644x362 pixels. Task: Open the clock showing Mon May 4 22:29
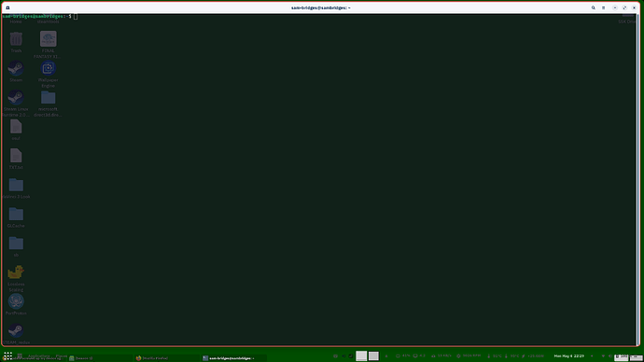point(568,355)
